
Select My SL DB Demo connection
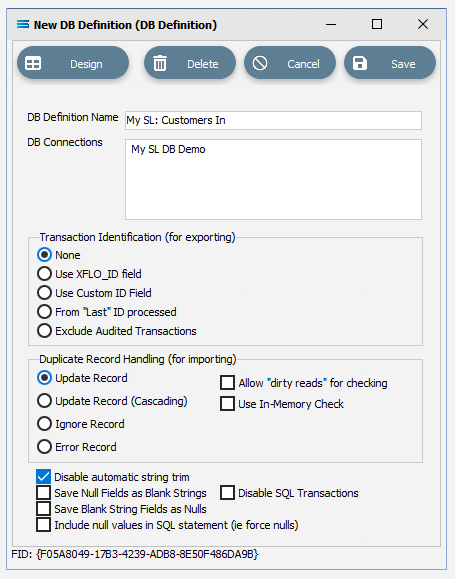168,149
